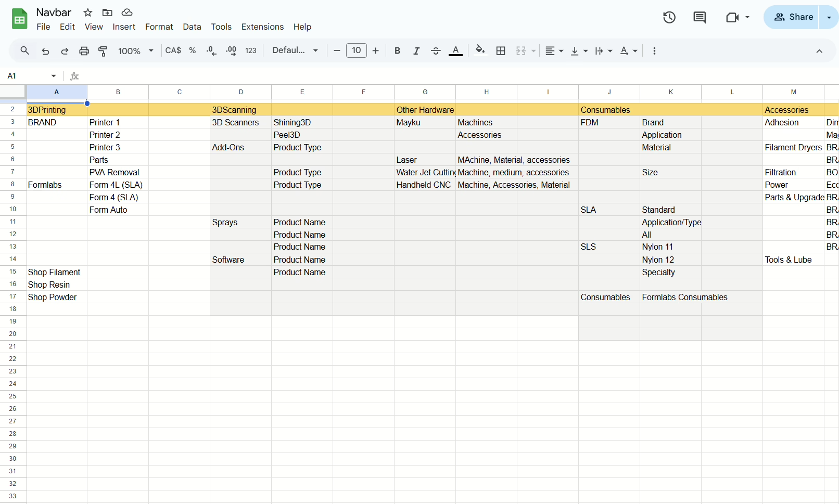The width and height of the screenshot is (839, 504).
Task: Open vertical align dropdown
Action: [x=579, y=51]
